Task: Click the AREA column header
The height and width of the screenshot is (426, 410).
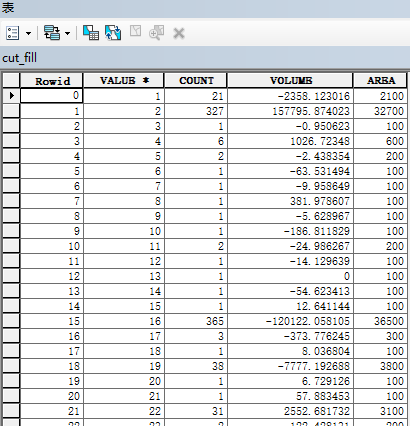Action: [380, 81]
